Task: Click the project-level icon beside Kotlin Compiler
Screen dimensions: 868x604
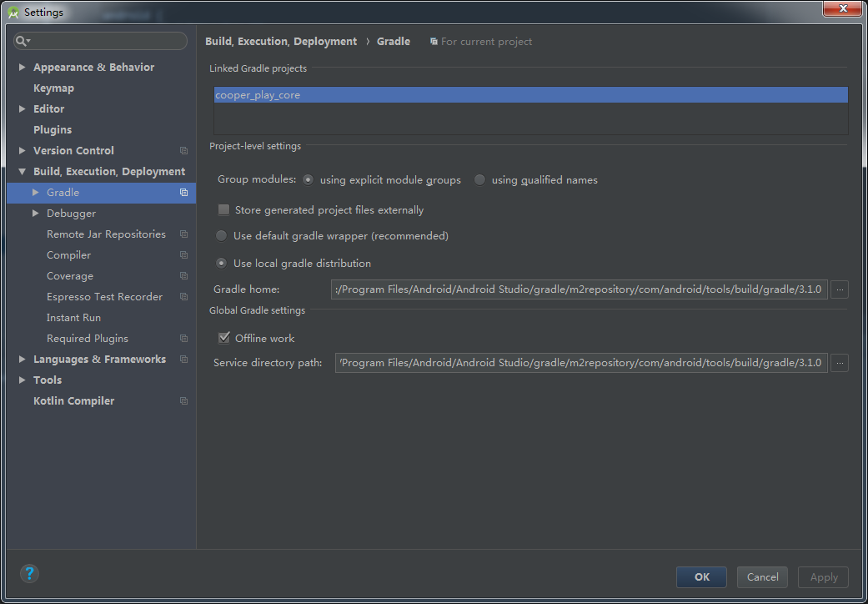Action: click(x=183, y=400)
